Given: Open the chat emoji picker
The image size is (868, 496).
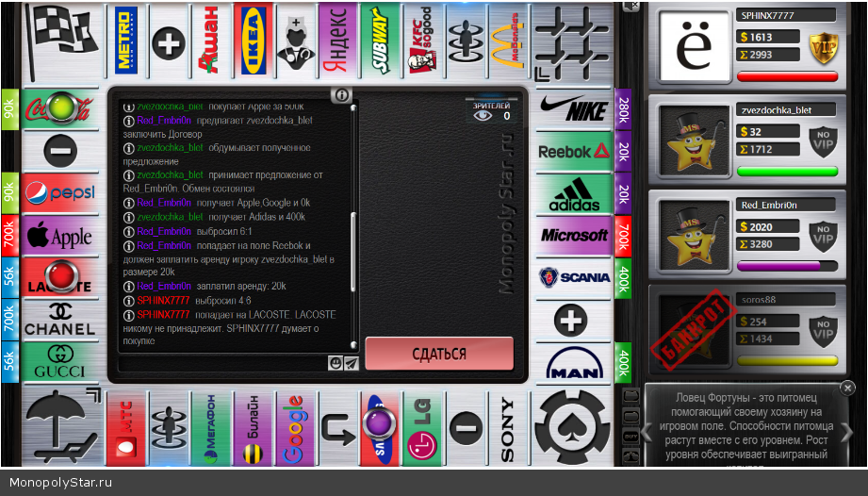Looking at the screenshot, I should [x=335, y=363].
